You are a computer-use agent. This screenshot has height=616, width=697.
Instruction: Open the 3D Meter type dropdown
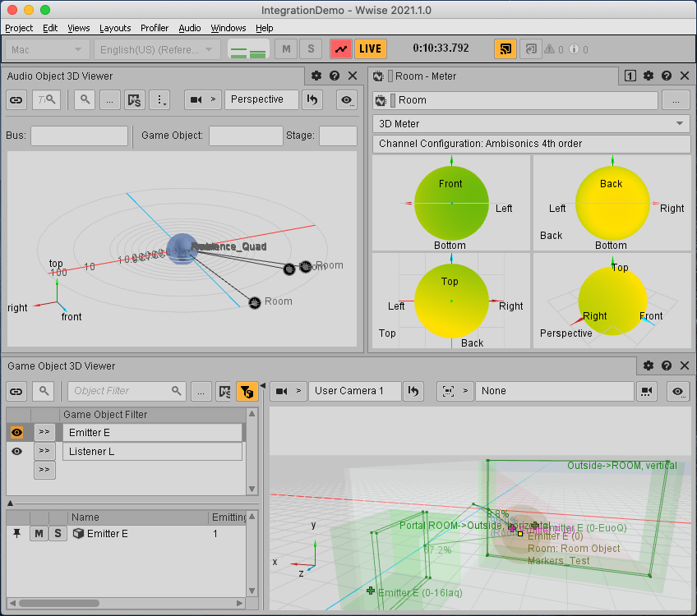click(531, 123)
